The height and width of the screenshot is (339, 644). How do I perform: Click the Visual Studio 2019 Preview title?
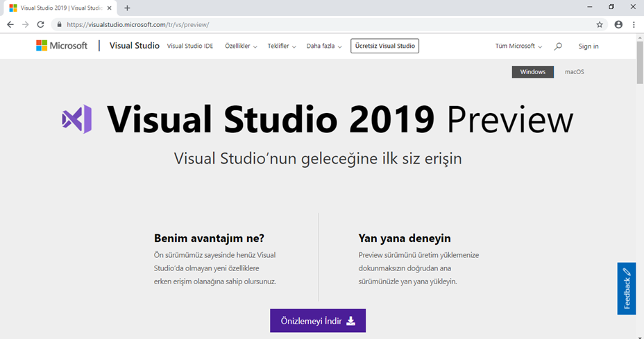pos(339,119)
